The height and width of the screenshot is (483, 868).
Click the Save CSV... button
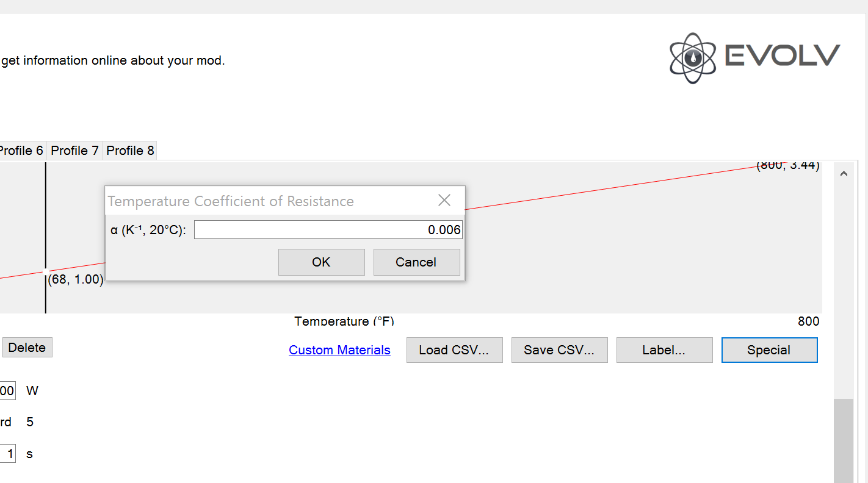tap(559, 350)
